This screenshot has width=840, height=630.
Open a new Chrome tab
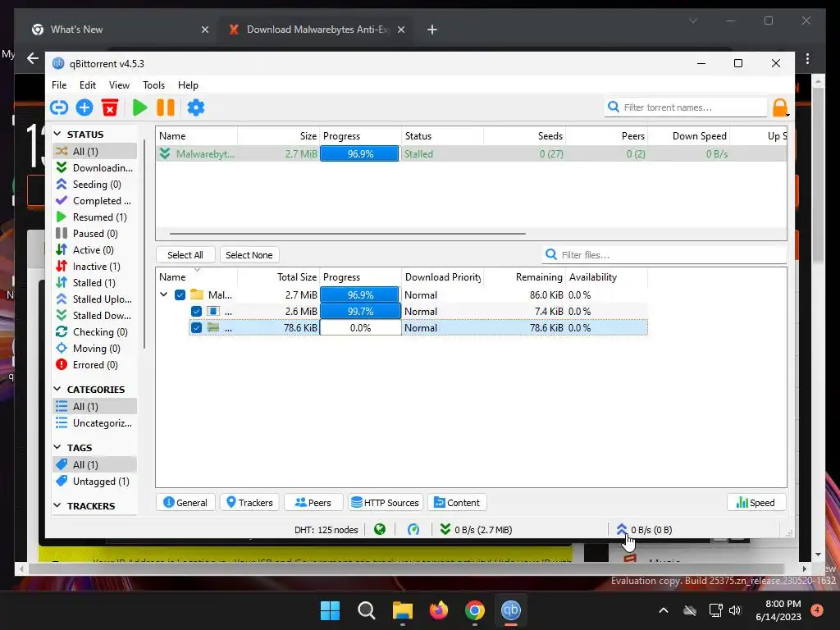(x=432, y=30)
